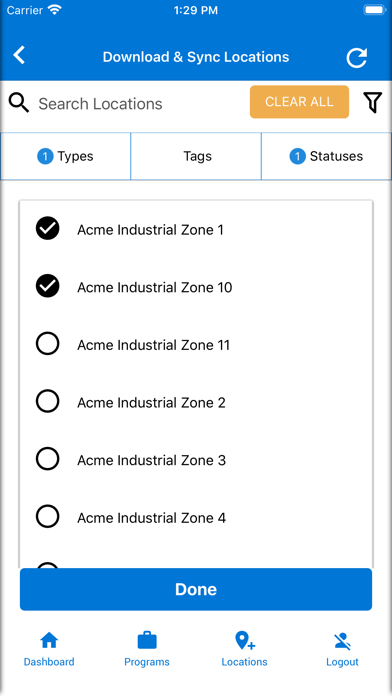Go to Dashboard home icon
The height and width of the screenshot is (696, 392).
tap(49, 641)
